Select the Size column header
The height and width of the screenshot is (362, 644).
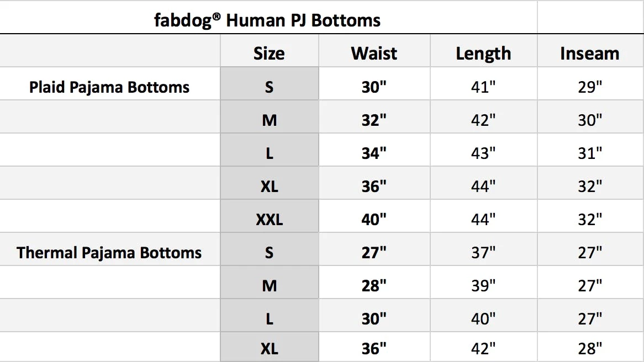click(269, 54)
